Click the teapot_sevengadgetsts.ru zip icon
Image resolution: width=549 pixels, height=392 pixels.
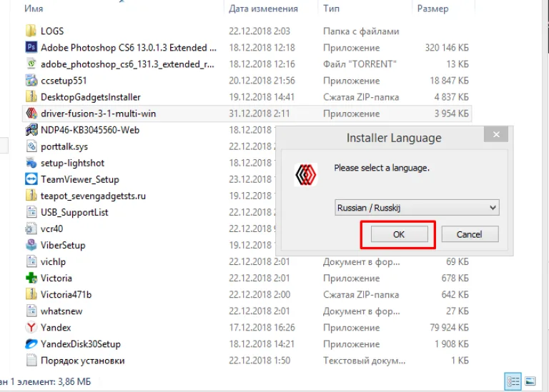(31, 196)
